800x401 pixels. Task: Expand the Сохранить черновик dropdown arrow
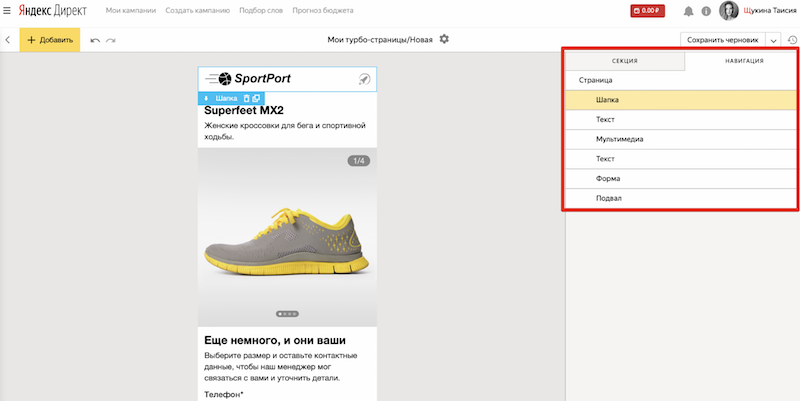click(x=773, y=40)
